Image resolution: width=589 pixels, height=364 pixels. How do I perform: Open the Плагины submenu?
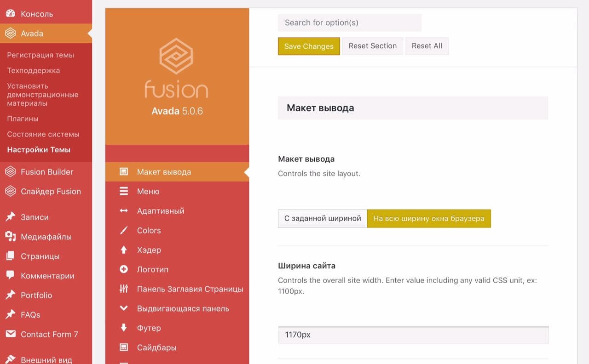pos(23,119)
